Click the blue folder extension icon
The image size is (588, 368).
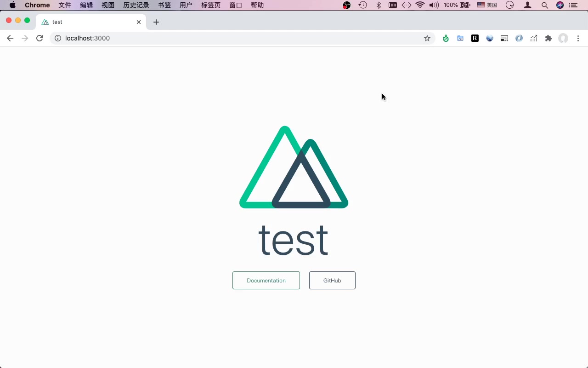click(x=460, y=38)
